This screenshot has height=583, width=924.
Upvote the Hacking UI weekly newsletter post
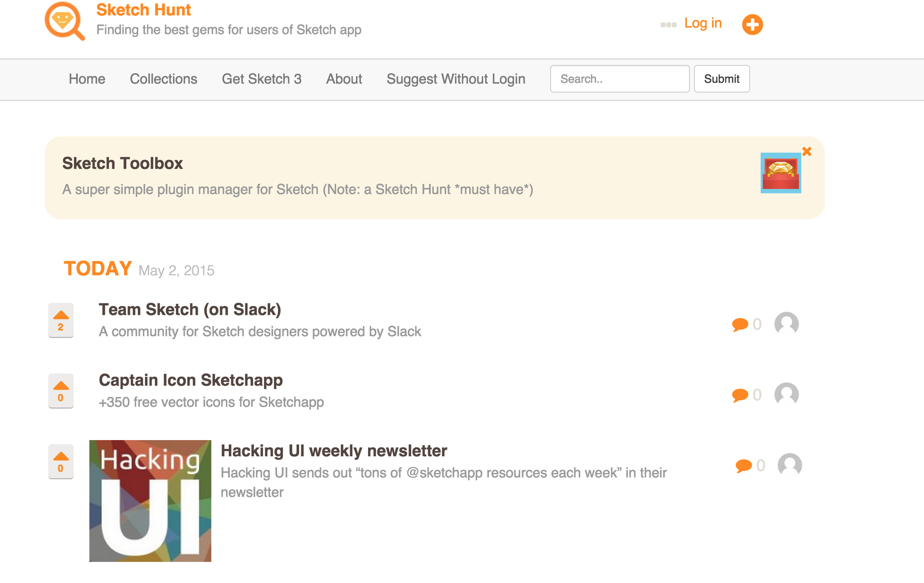60,461
